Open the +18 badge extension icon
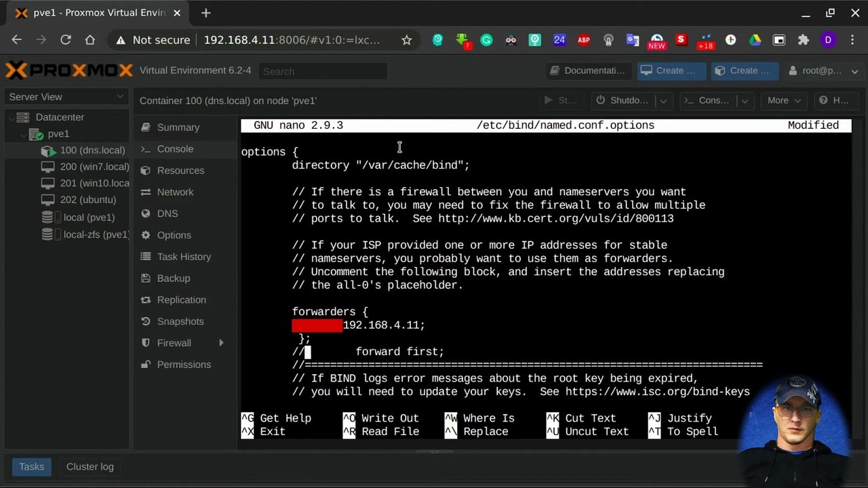868x488 pixels. 706,41
